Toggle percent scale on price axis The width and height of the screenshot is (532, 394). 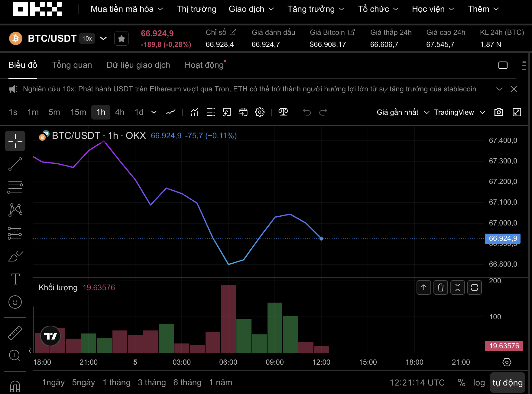(x=461, y=383)
